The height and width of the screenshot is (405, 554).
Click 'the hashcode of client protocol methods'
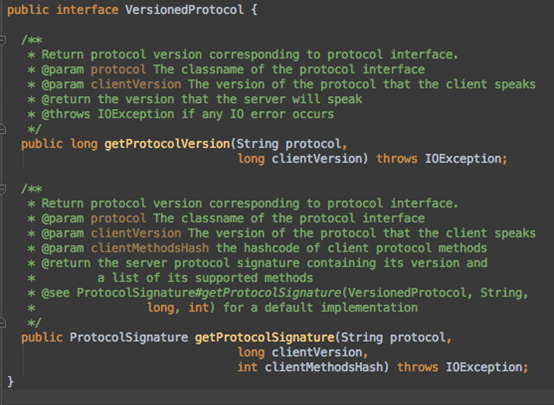pos(352,248)
